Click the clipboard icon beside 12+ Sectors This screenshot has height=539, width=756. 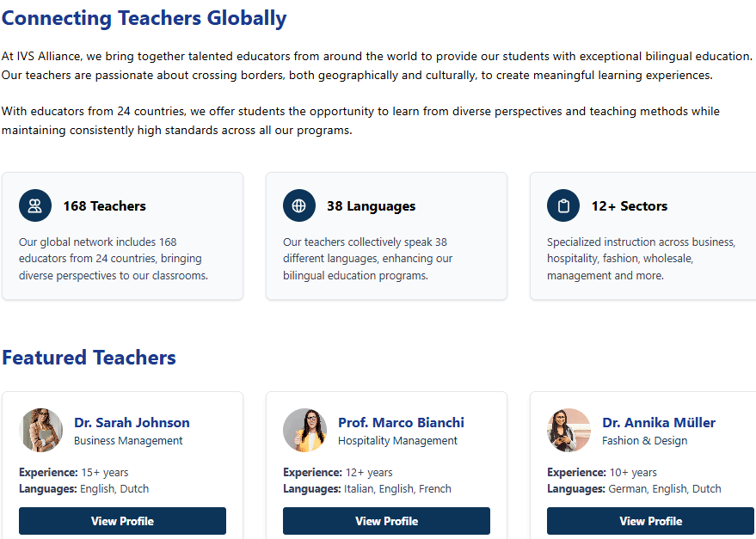[563, 205]
